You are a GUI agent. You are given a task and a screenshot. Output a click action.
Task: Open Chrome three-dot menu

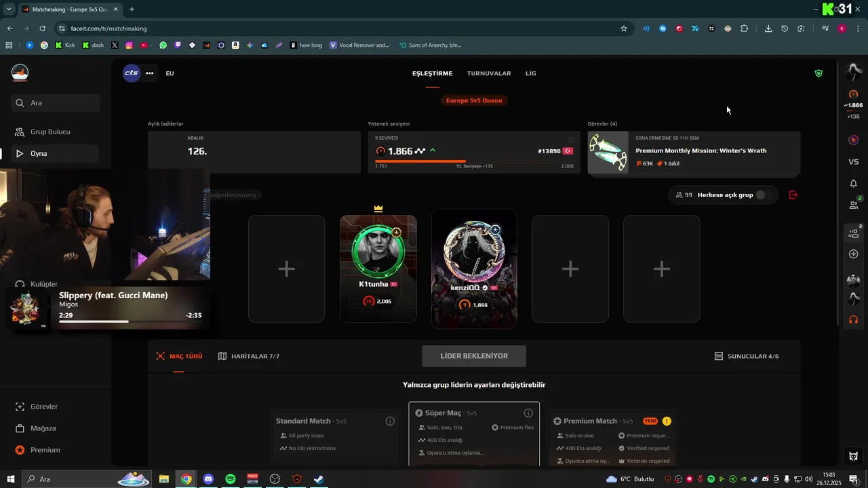click(858, 28)
